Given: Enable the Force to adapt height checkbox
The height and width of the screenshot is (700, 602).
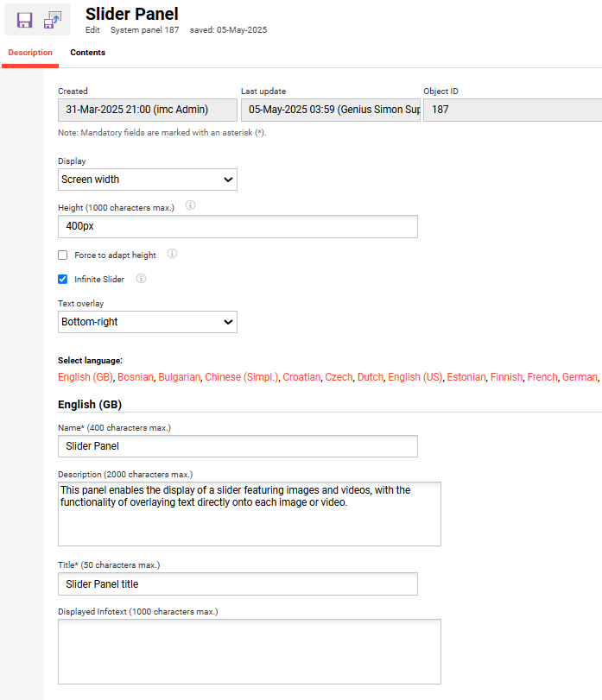Looking at the screenshot, I should point(62,255).
